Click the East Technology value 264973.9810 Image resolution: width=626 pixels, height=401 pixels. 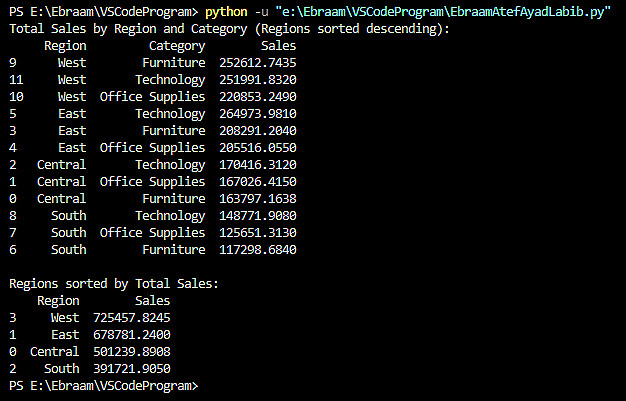(x=257, y=114)
